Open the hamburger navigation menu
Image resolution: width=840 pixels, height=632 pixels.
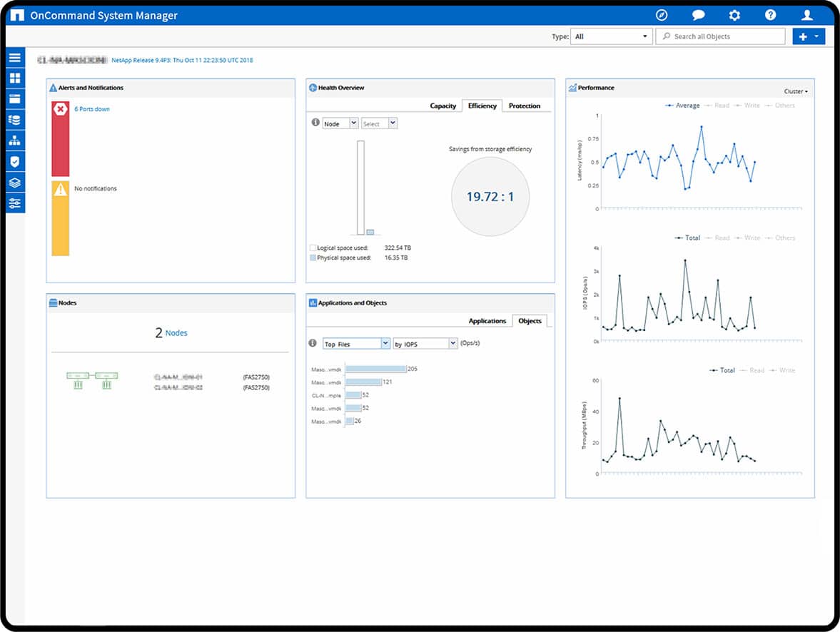pos(15,57)
